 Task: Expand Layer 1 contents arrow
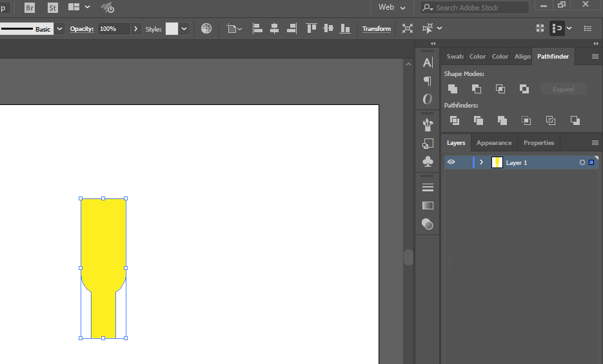(x=481, y=162)
